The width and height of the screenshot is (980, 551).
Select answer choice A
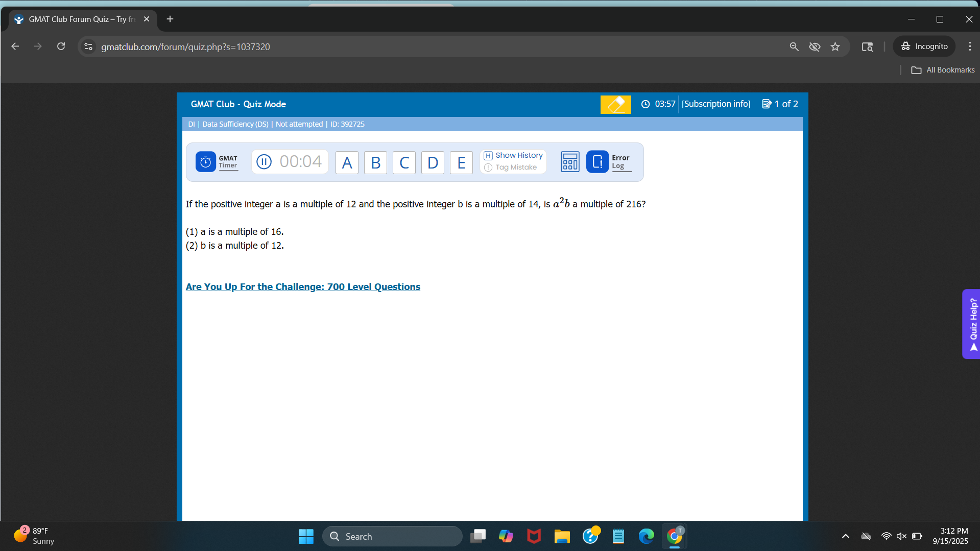coord(347,162)
